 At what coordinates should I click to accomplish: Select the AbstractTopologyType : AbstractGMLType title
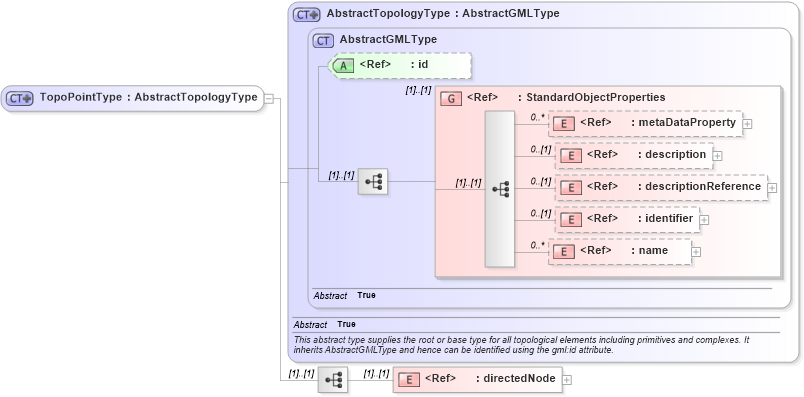tap(443, 14)
